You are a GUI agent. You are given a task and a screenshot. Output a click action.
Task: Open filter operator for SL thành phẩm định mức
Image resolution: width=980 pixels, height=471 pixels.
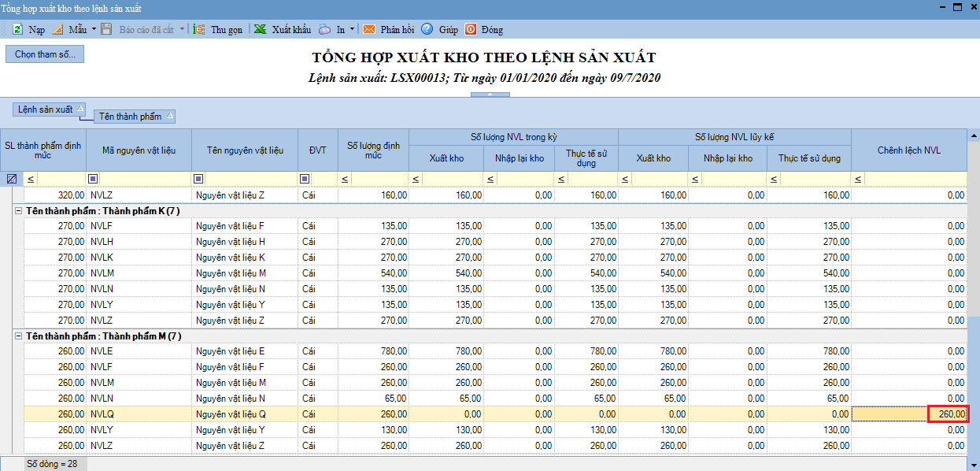[x=31, y=180]
